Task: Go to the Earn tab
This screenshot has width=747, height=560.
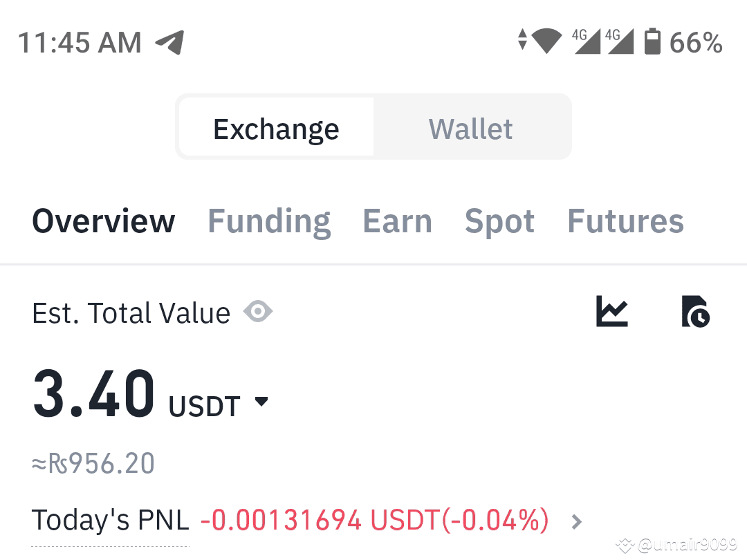Action: click(397, 221)
